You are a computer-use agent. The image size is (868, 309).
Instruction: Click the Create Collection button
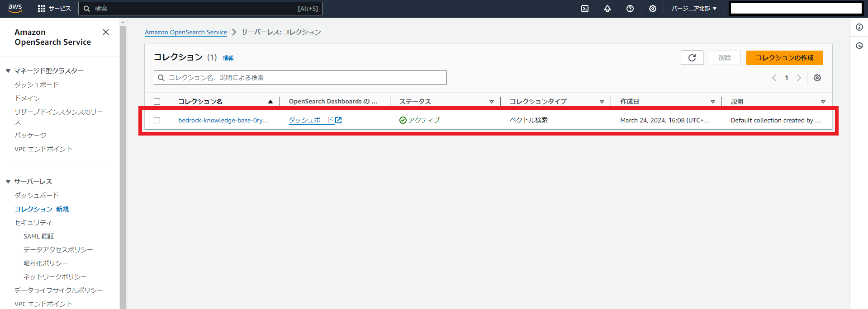785,58
